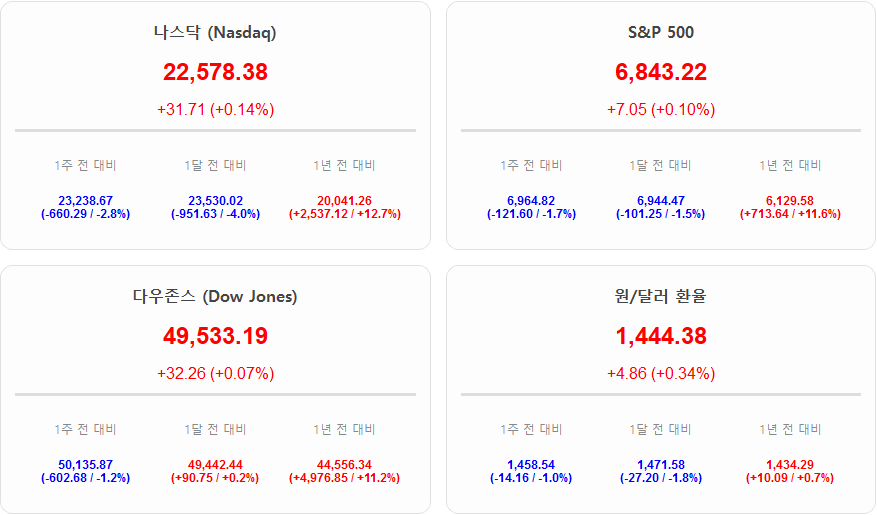
Task: Select the Dow Jones value 49,533.19
Action: point(215,336)
